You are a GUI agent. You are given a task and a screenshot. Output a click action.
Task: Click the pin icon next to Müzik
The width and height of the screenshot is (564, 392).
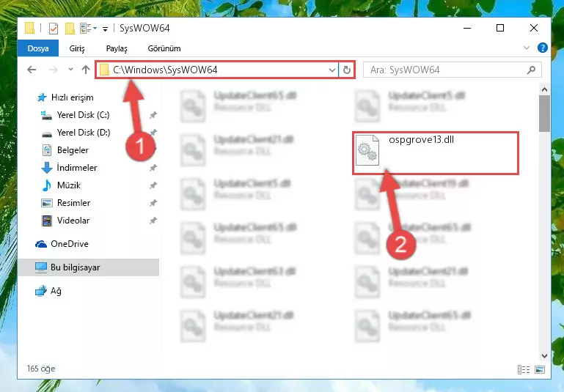(153, 185)
